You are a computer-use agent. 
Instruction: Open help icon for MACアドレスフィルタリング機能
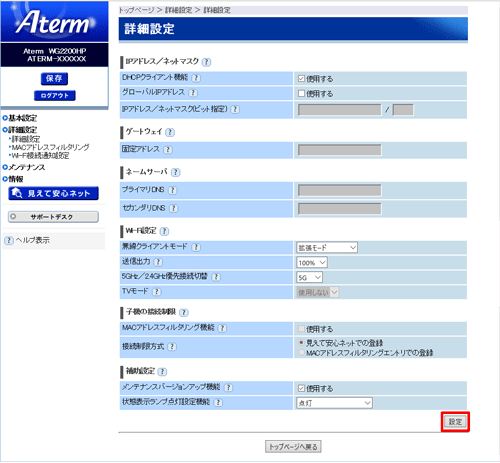coord(222,328)
